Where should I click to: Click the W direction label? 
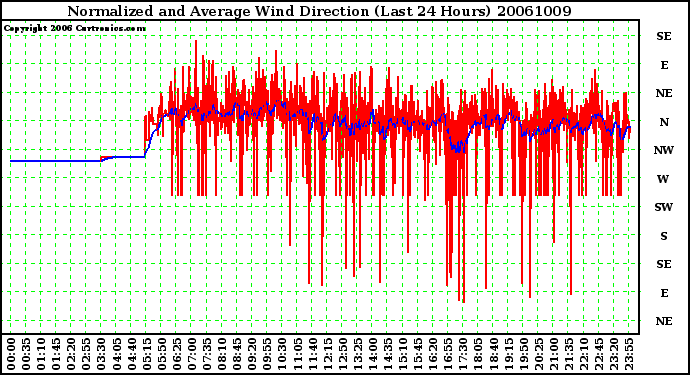click(x=663, y=179)
